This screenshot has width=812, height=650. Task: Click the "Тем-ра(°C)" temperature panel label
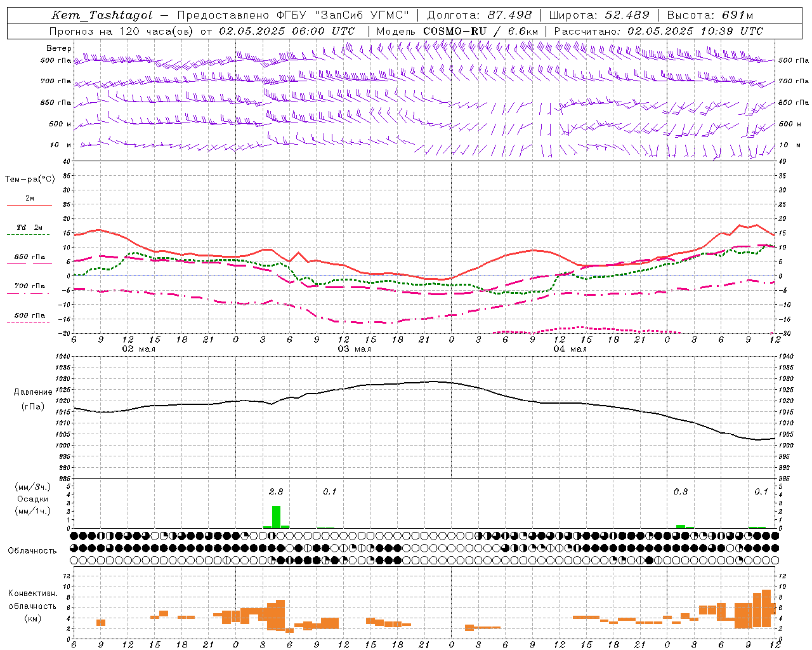pyautogui.click(x=30, y=180)
